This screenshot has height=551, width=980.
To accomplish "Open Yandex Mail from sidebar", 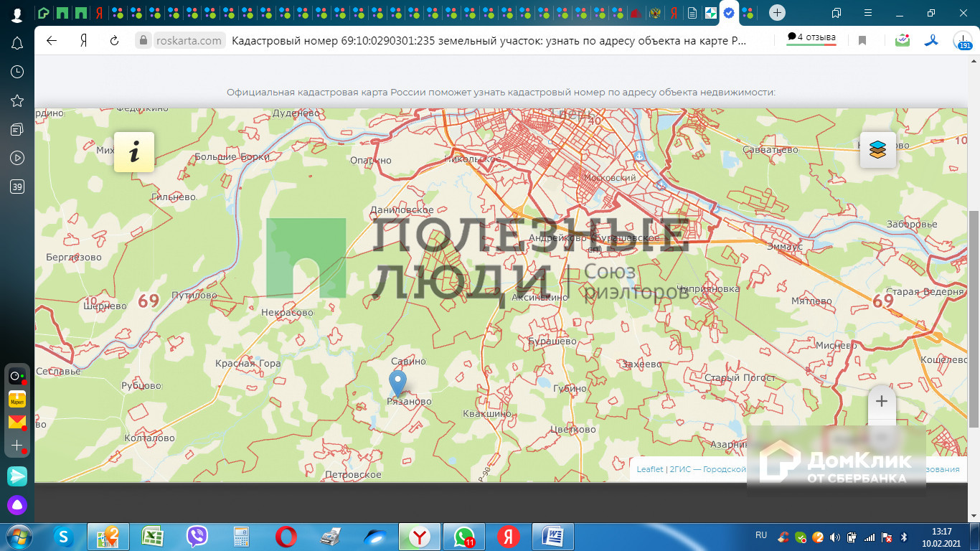I will pos(17,422).
